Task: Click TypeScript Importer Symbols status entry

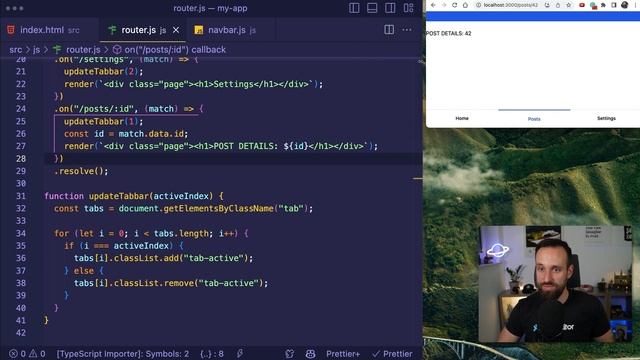Action: pyautogui.click(x=122, y=354)
